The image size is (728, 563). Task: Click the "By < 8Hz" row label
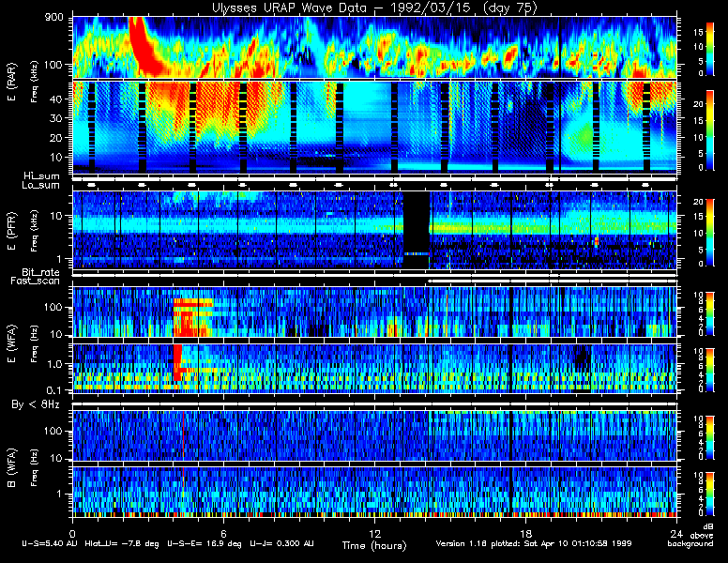[x=36, y=404]
